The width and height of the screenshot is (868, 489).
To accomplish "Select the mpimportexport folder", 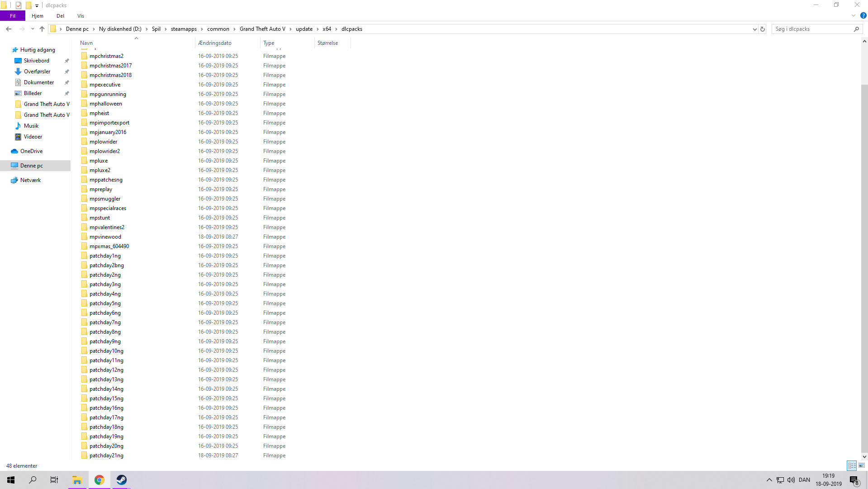I will click(x=109, y=123).
